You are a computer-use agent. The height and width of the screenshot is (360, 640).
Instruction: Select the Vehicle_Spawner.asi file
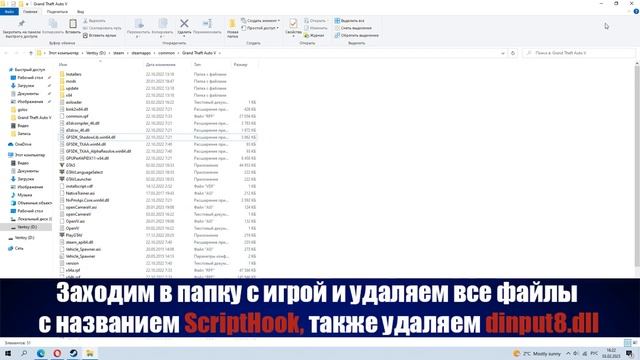tap(83, 249)
